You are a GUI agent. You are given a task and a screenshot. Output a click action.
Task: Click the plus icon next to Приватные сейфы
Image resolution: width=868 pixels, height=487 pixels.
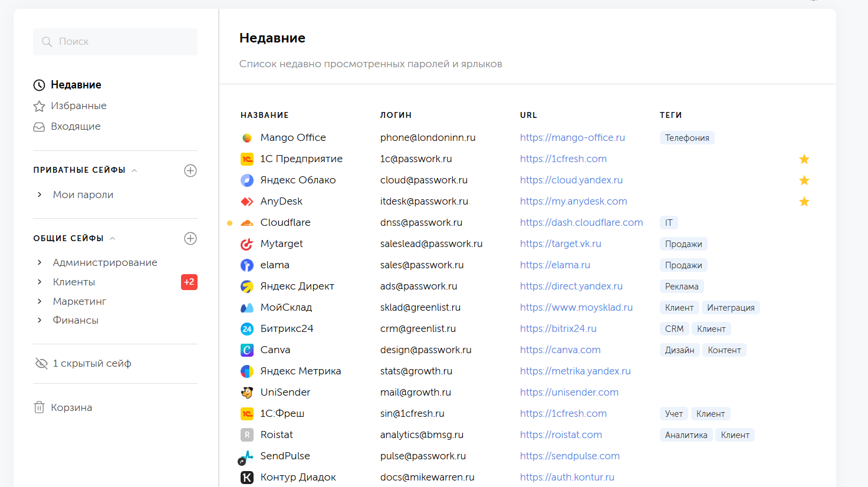(x=190, y=170)
